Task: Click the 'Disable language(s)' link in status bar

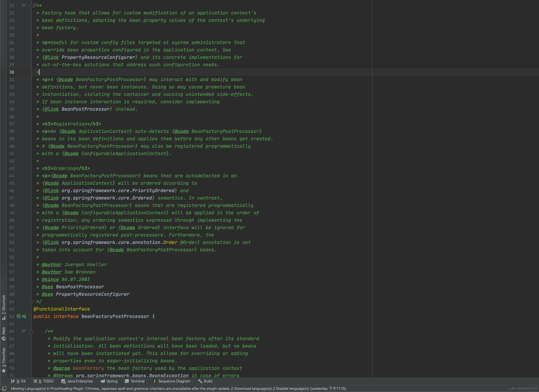Action: (x=292, y=389)
